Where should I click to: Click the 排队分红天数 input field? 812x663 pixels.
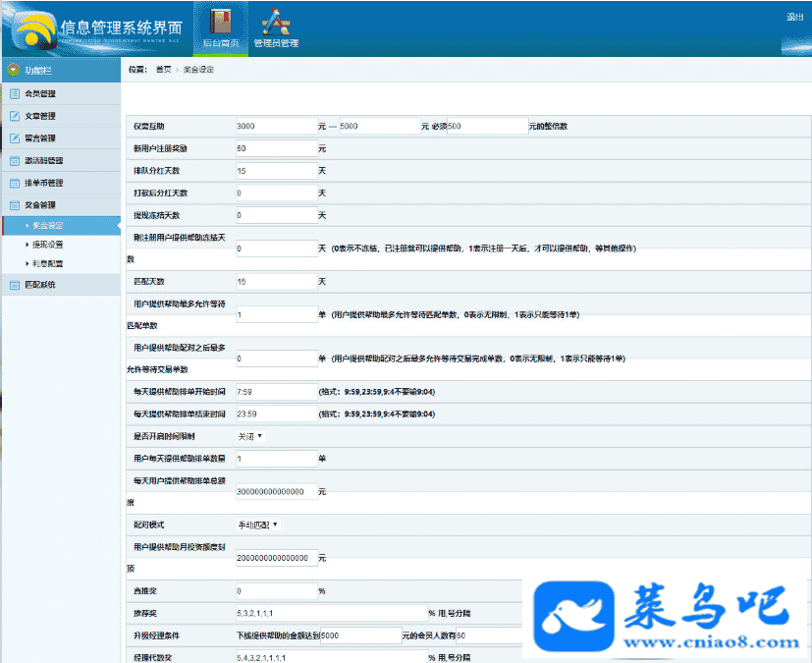(276, 171)
